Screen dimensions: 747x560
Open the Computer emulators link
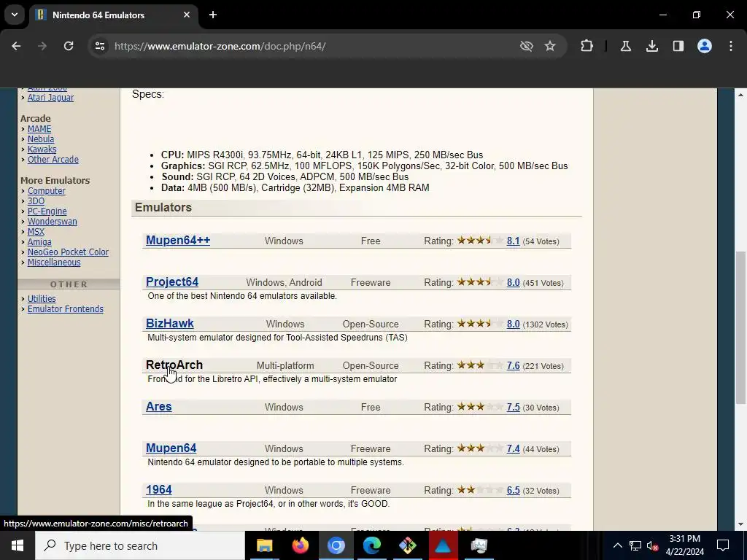coord(46,191)
